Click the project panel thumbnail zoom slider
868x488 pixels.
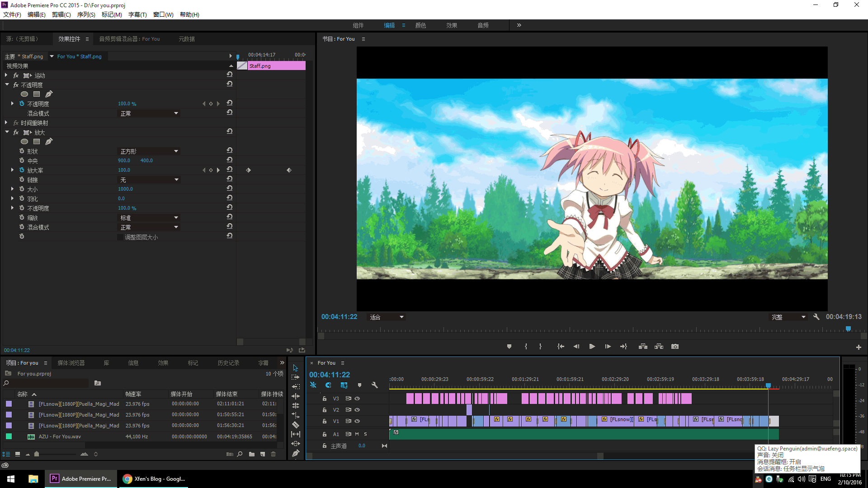point(37,454)
